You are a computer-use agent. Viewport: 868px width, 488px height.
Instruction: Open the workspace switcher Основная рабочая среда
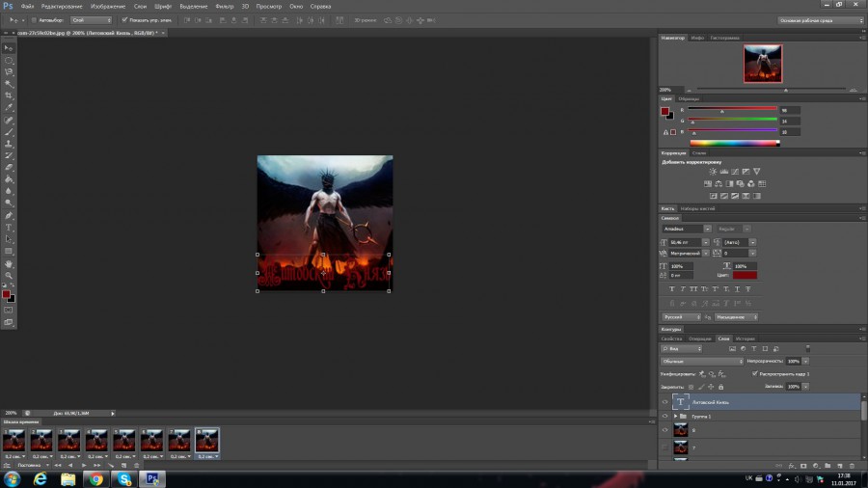(820, 19)
